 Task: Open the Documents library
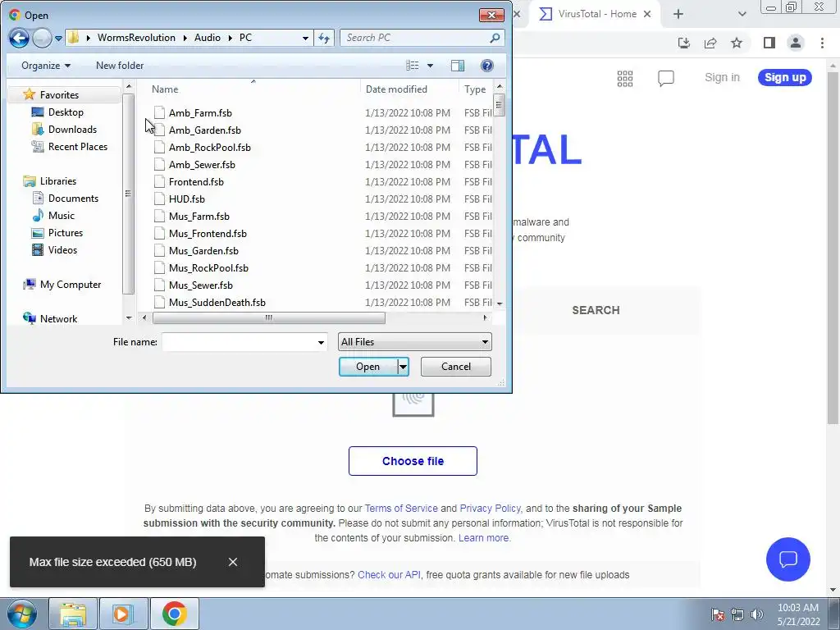point(73,199)
